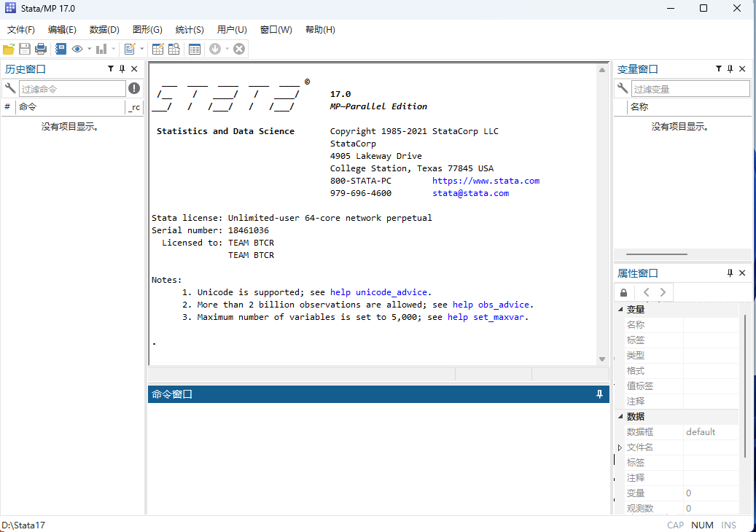Open dropdown arrow next to Show more results
756x532 pixels.
point(227,49)
